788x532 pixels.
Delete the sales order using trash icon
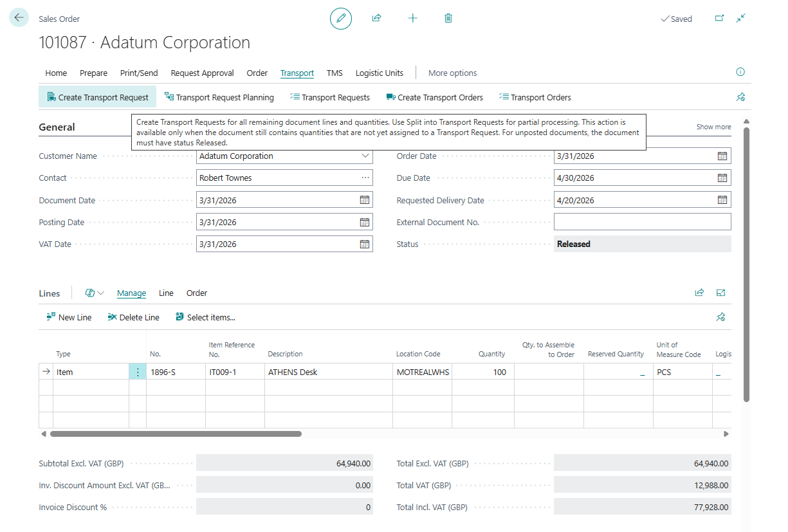pos(448,18)
